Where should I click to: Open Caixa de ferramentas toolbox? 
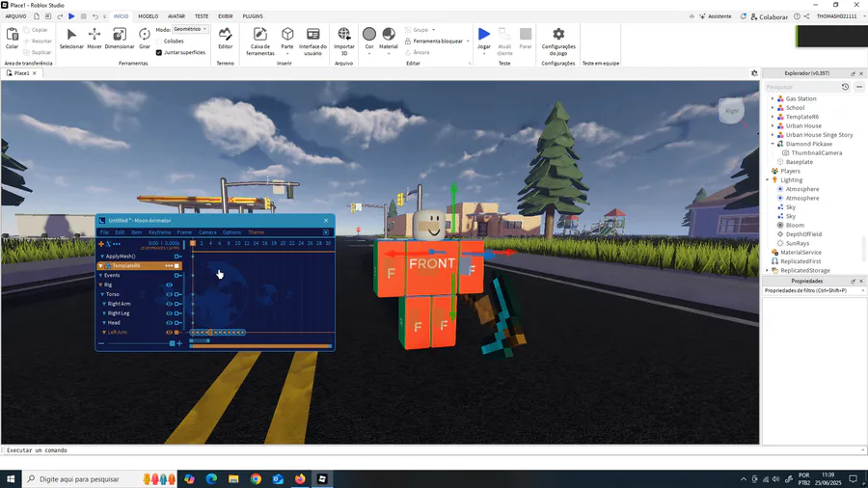(x=260, y=41)
